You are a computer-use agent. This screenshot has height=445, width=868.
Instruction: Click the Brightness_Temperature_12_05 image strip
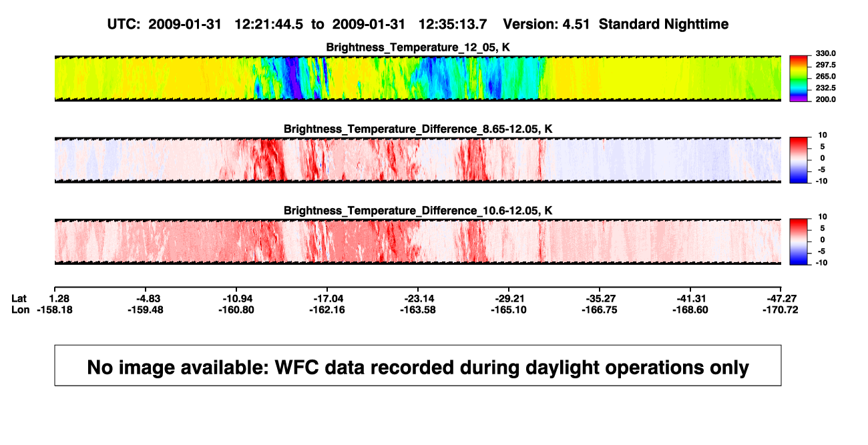[417, 78]
